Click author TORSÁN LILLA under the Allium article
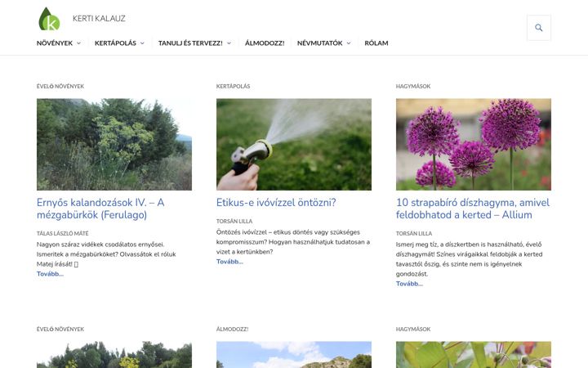Image resolution: width=588 pixels, height=368 pixels. [413, 234]
